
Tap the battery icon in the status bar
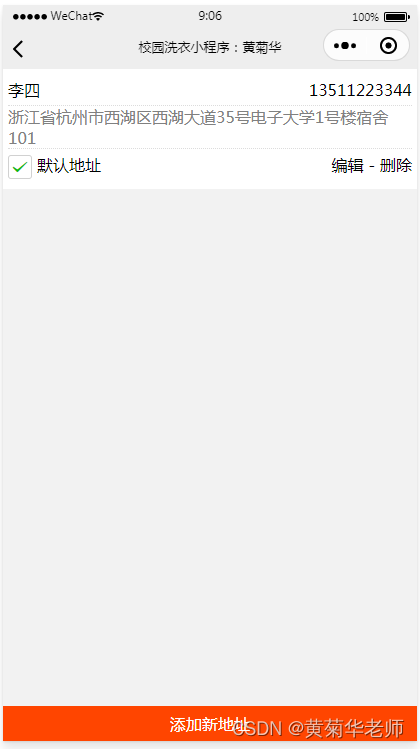[x=397, y=17]
